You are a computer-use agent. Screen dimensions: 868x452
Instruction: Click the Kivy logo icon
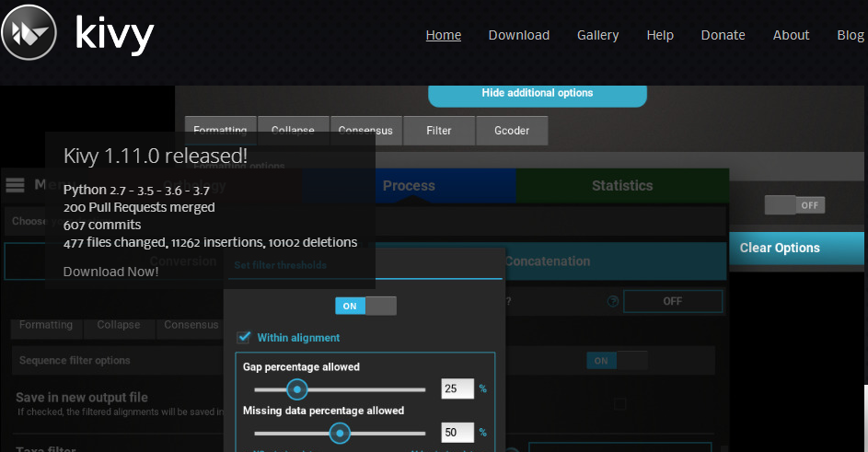[x=29, y=33]
